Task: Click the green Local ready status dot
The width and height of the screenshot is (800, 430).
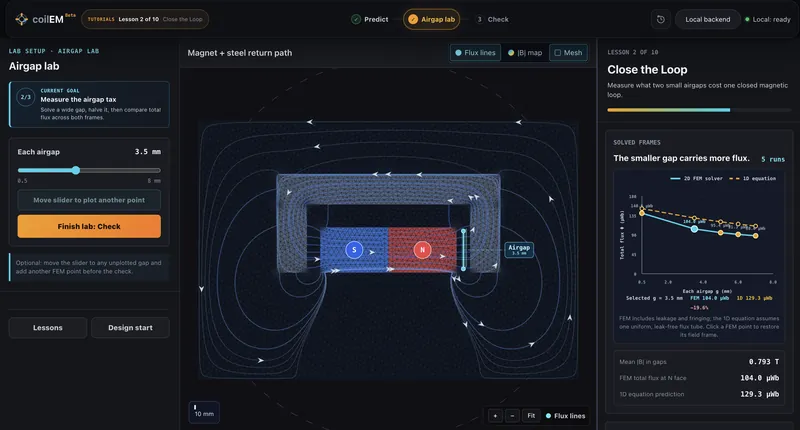Action: [x=747, y=19]
